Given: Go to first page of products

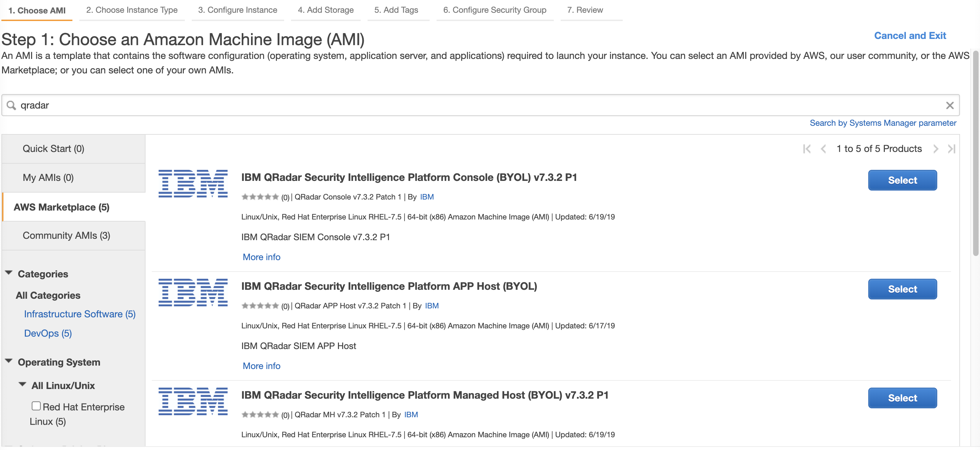Looking at the screenshot, I should tap(807, 149).
